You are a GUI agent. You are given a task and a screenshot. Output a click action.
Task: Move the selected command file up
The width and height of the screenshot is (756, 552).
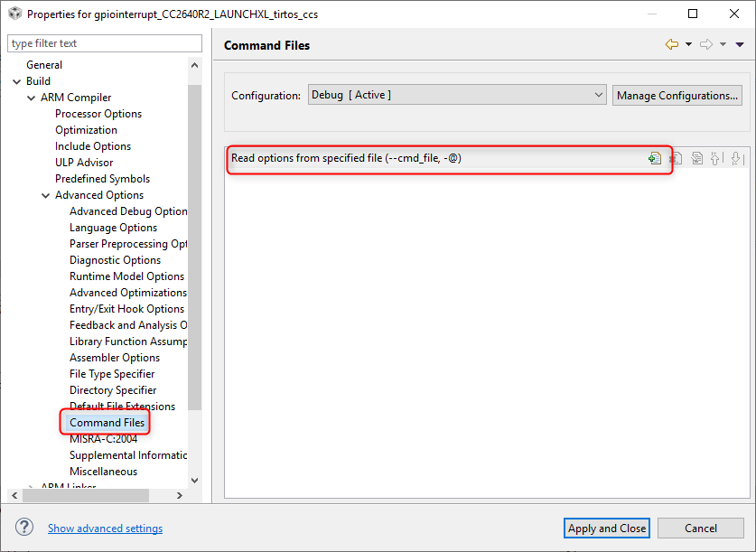714,158
